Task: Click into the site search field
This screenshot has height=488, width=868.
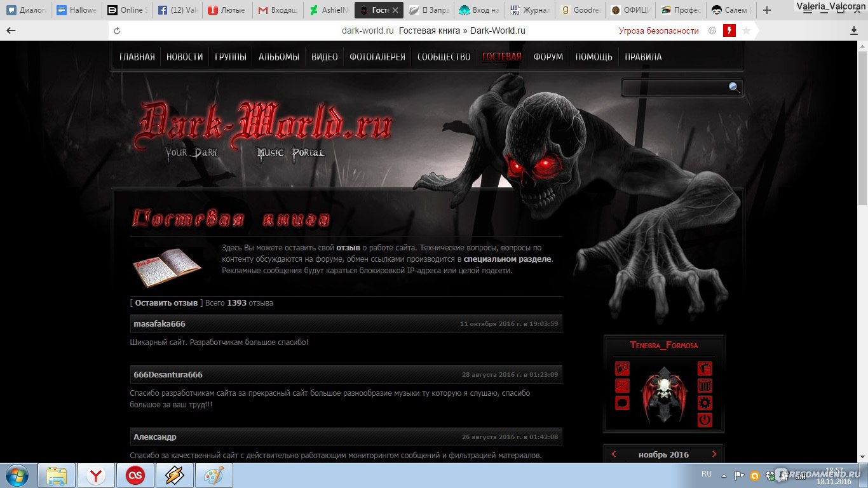Action: coord(675,88)
